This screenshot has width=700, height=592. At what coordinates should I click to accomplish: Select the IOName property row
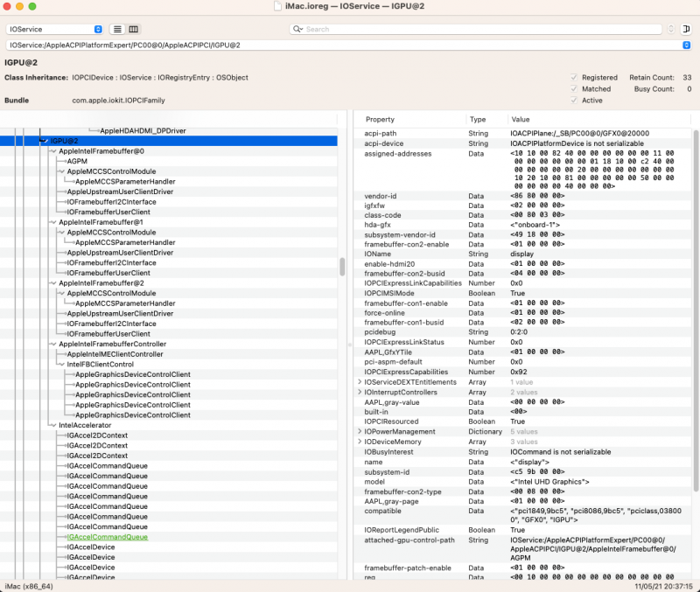point(411,254)
